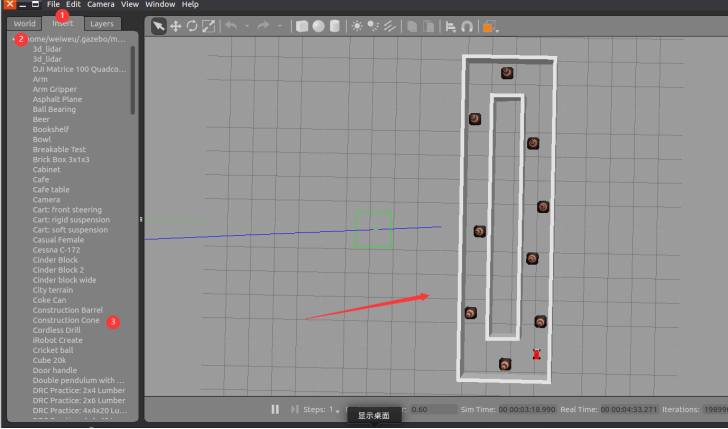This screenshot has width=728, height=429.
Task: Open the Help menu
Action: (190, 5)
